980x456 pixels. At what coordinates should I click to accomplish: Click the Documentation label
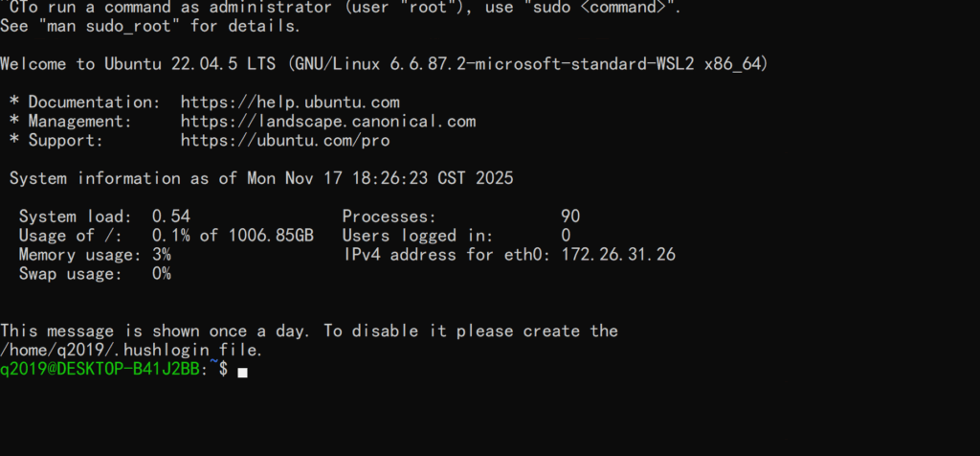[x=94, y=102]
